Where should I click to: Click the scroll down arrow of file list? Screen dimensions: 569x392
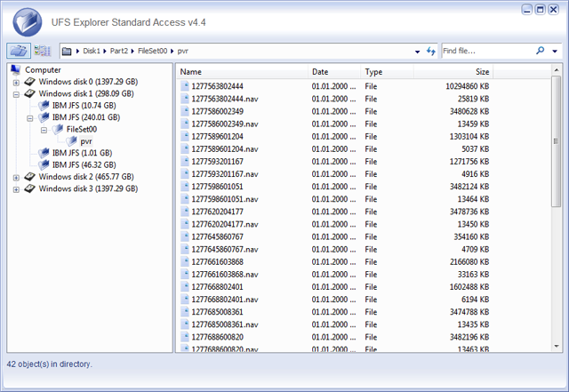(557, 347)
